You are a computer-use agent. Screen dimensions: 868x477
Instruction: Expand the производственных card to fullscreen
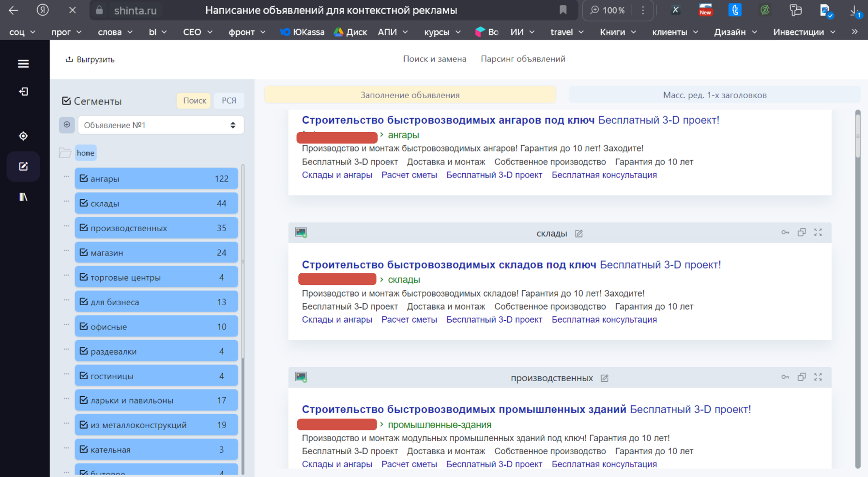[818, 377]
